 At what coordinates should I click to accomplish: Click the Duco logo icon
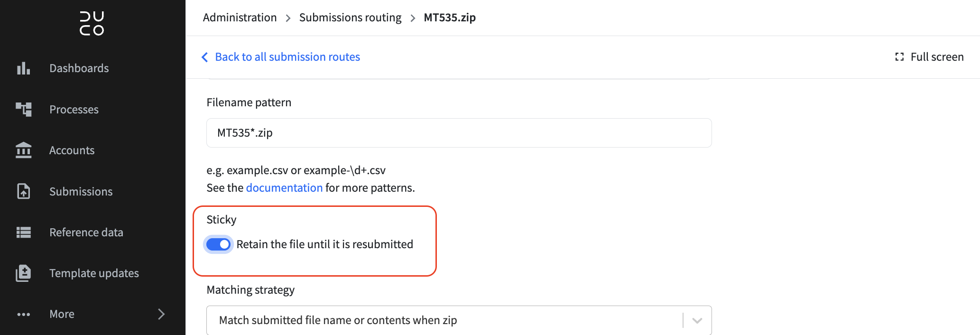tap(92, 23)
